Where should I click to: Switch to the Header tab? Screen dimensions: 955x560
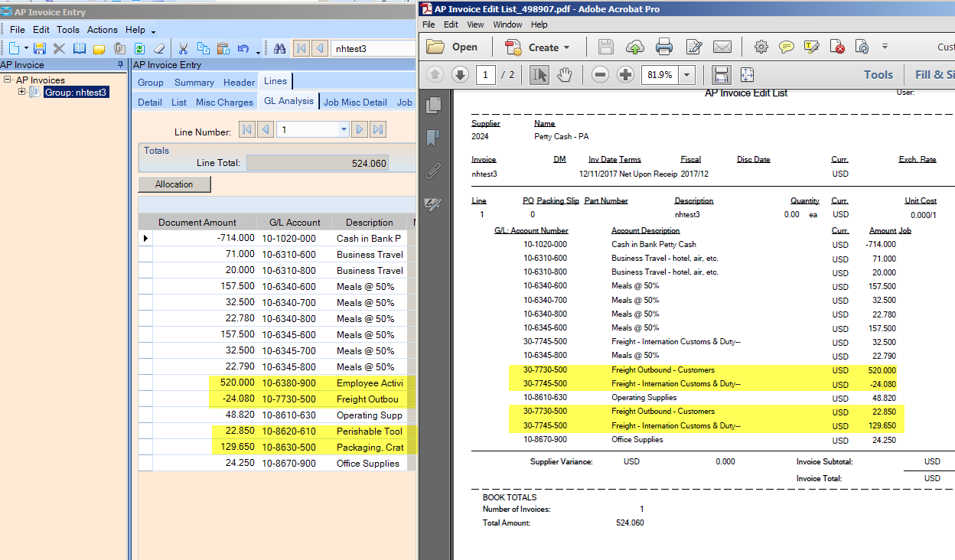[239, 82]
